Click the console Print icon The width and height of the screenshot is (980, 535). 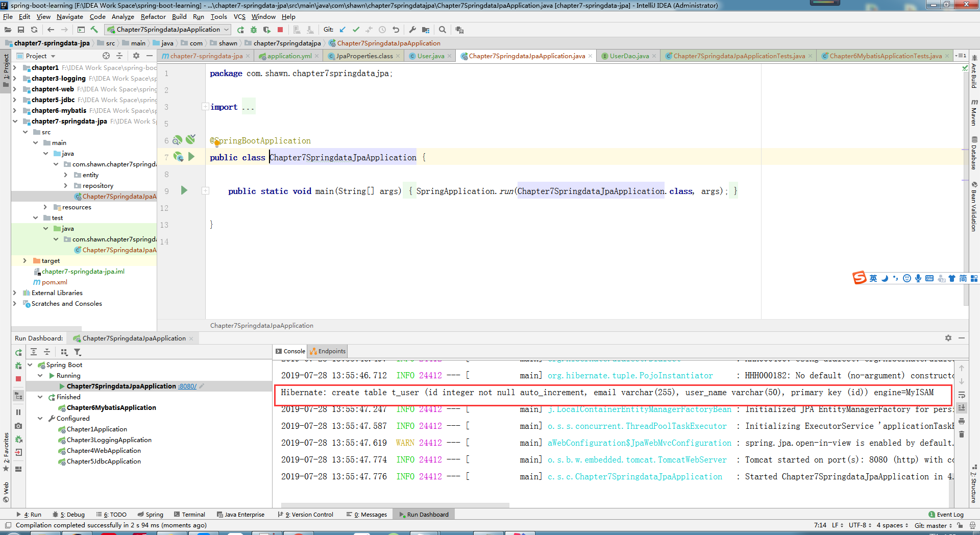coord(962,421)
